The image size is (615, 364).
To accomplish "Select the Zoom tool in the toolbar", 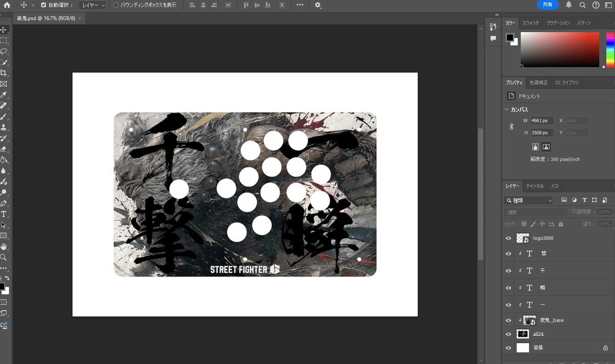I will point(4,258).
